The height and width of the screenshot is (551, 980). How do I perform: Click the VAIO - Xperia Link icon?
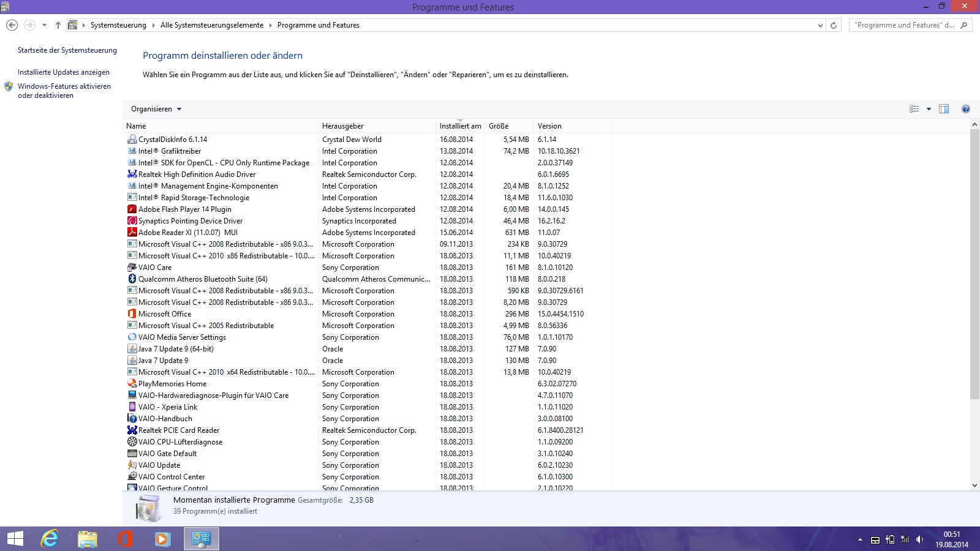click(132, 407)
